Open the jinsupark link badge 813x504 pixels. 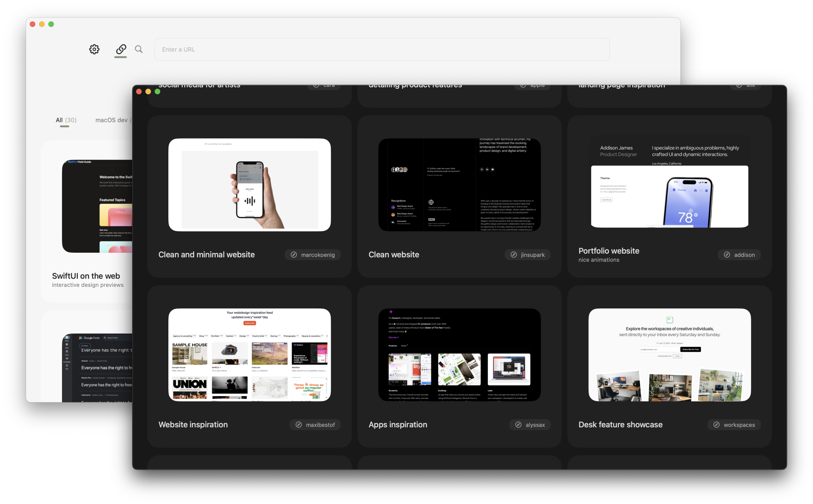click(x=527, y=255)
